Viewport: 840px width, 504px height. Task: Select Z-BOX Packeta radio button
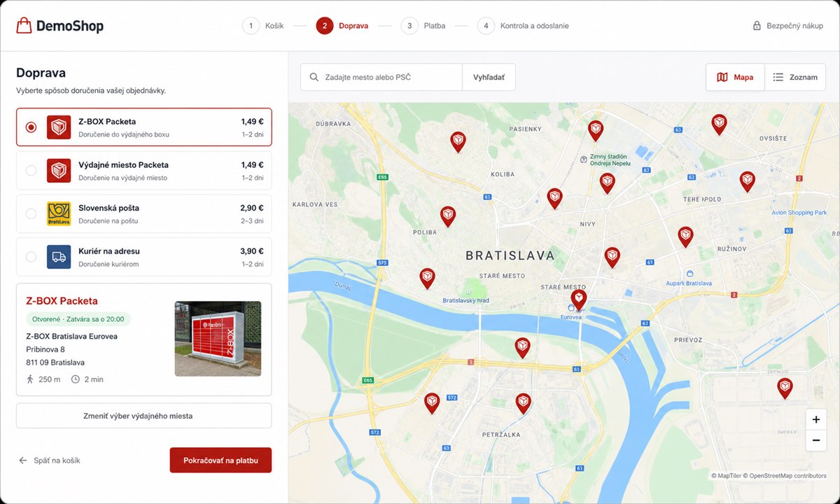click(31, 127)
